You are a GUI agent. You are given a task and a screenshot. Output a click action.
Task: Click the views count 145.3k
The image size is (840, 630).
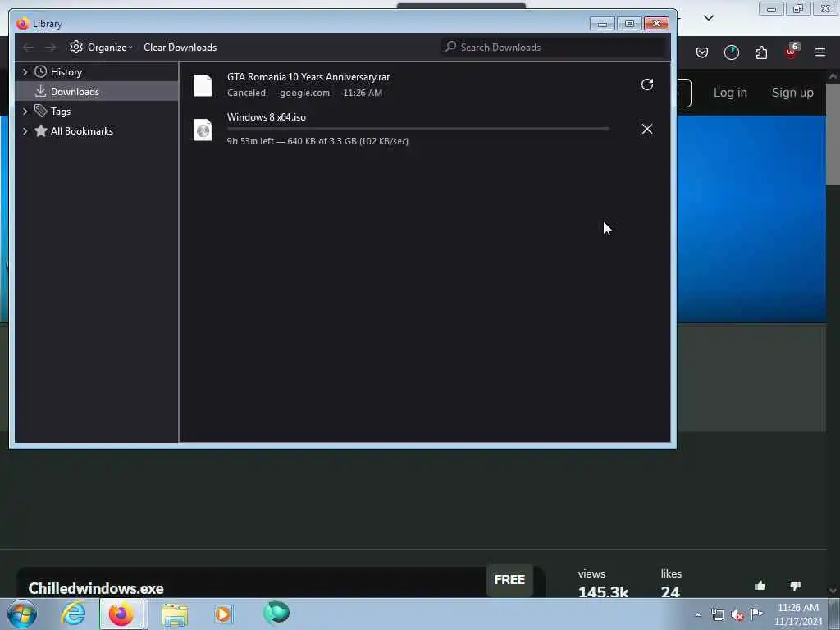(x=603, y=592)
